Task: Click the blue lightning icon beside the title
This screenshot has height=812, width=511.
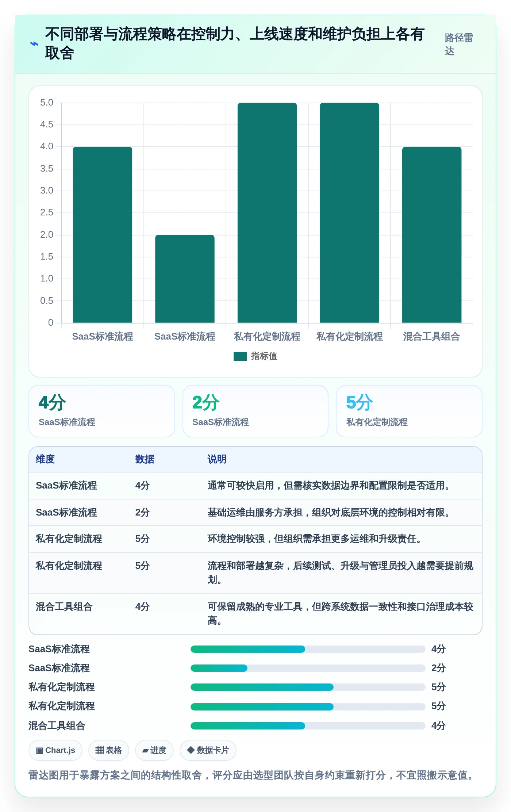Action: (34, 44)
